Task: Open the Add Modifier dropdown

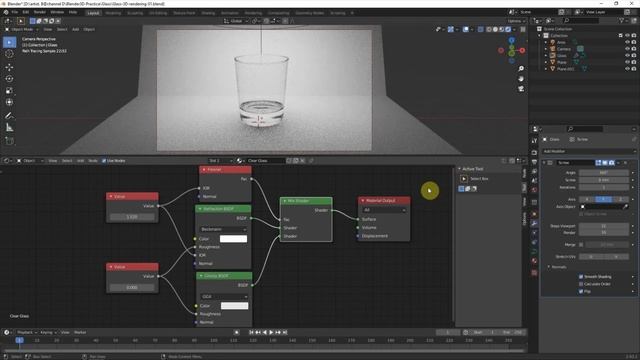Action: (x=589, y=151)
